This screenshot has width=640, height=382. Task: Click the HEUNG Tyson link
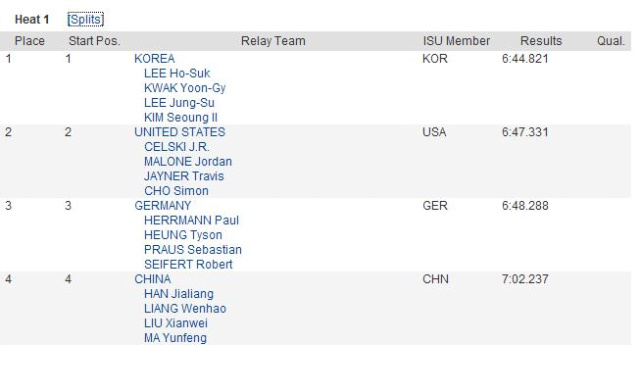[183, 235]
